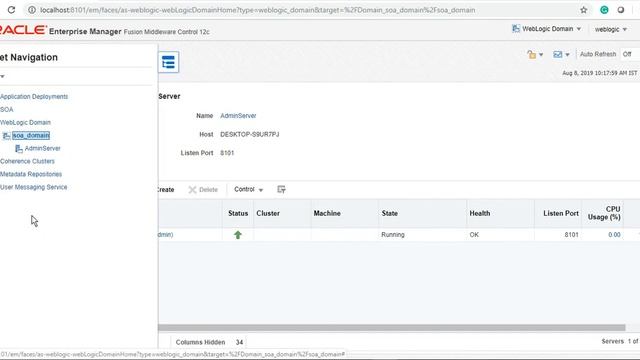Viewport: 640px width, 360px height.
Task: Expand the navigation view dropdown arrow
Action: coord(2,76)
